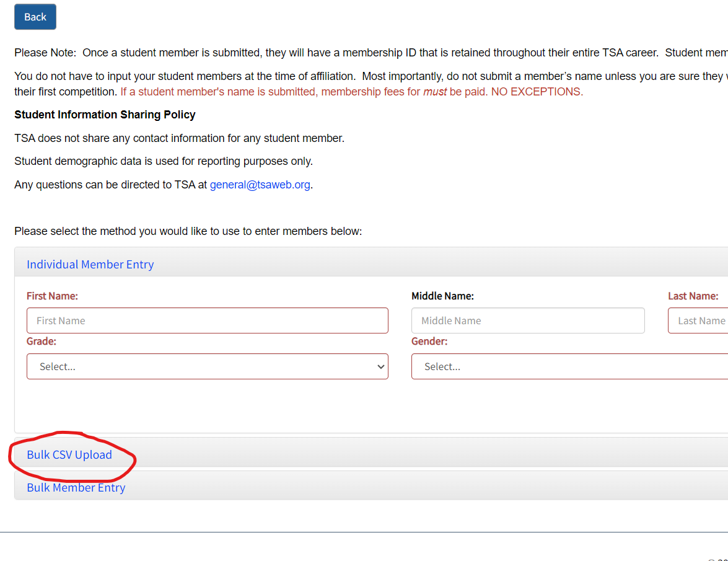This screenshot has width=728, height=561.
Task: Click the red Last Name label
Action: click(693, 296)
